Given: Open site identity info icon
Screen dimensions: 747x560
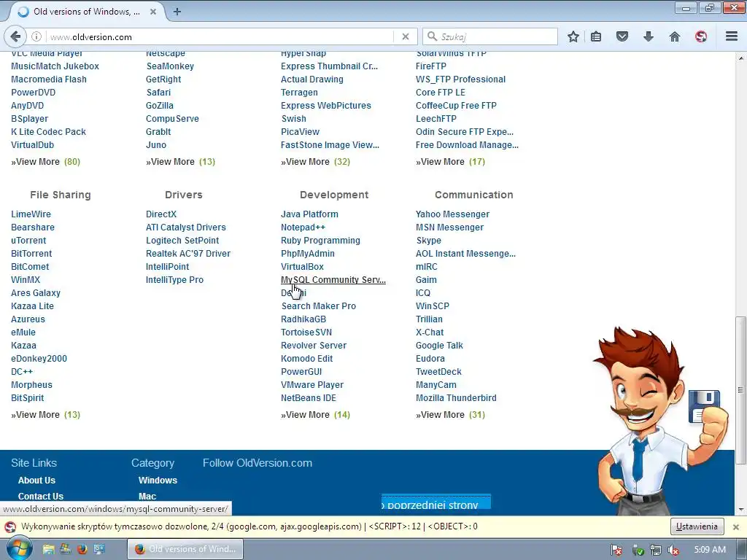Looking at the screenshot, I should coord(36,36).
